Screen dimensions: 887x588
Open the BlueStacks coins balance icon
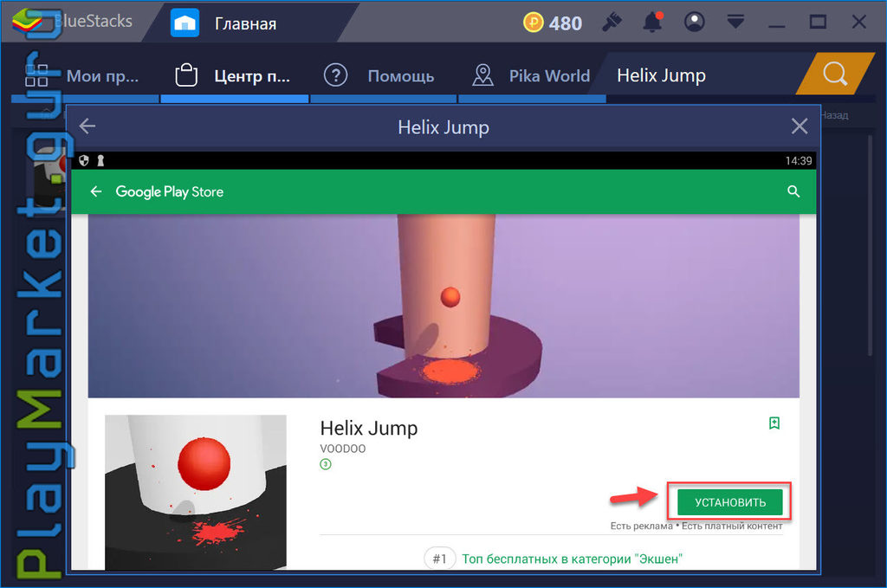pos(533,23)
